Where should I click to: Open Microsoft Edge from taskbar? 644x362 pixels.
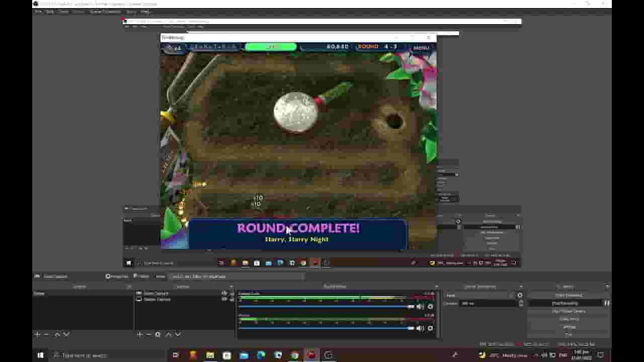[x=261, y=355]
